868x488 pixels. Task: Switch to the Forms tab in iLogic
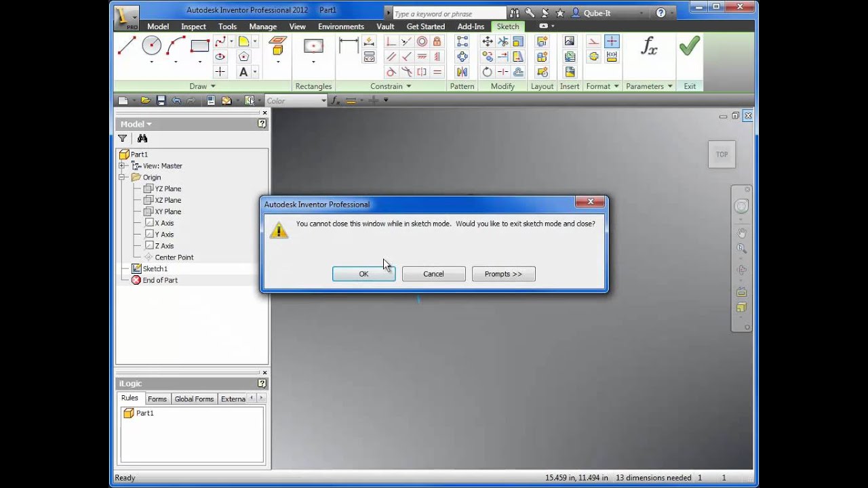tap(157, 399)
